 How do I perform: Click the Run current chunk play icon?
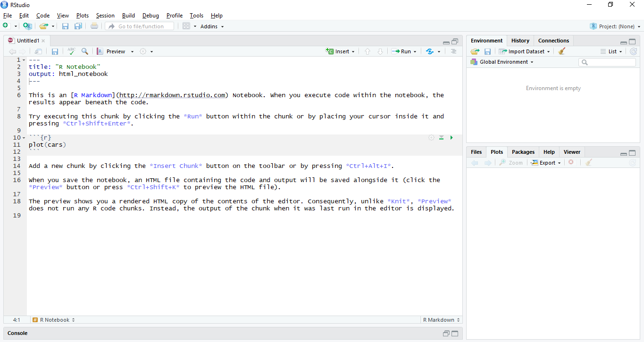point(452,138)
